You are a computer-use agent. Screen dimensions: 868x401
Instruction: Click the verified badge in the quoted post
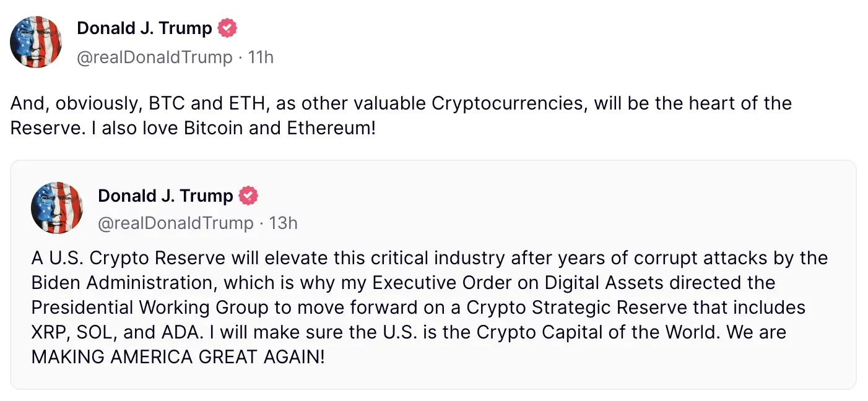click(248, 196)
